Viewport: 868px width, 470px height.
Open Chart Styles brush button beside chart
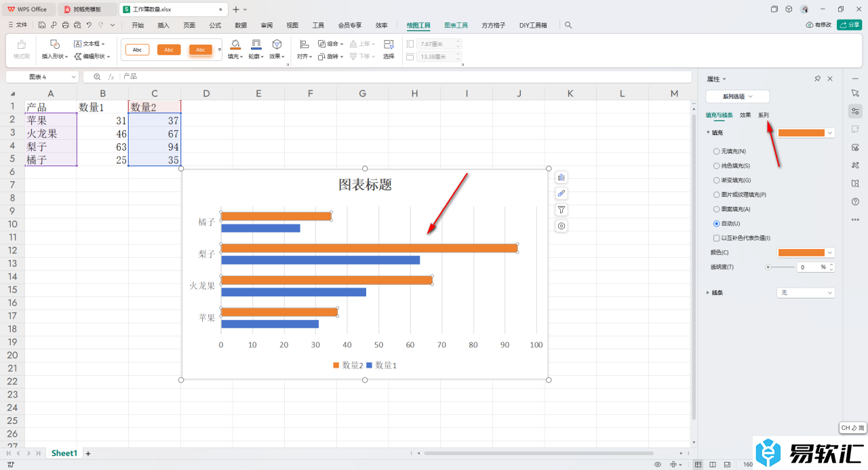click(x=561, y=194)
